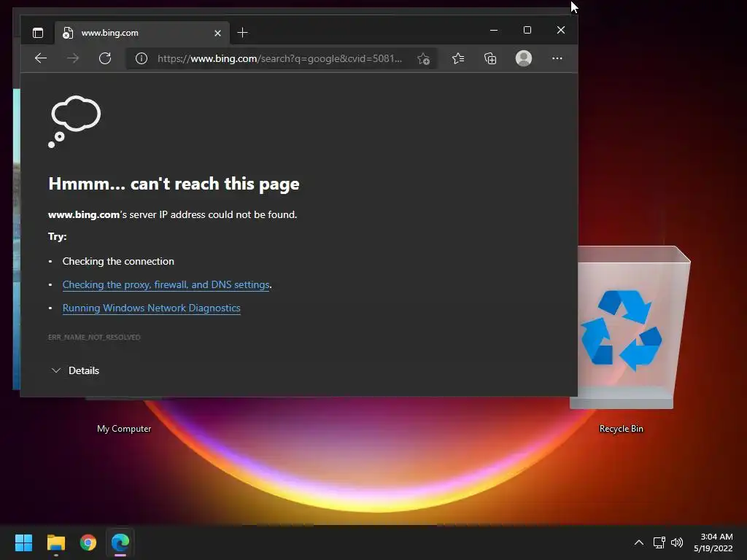Click the forward navigation arrow
Screen dimensions: 747x560
[x=73, y=58]
